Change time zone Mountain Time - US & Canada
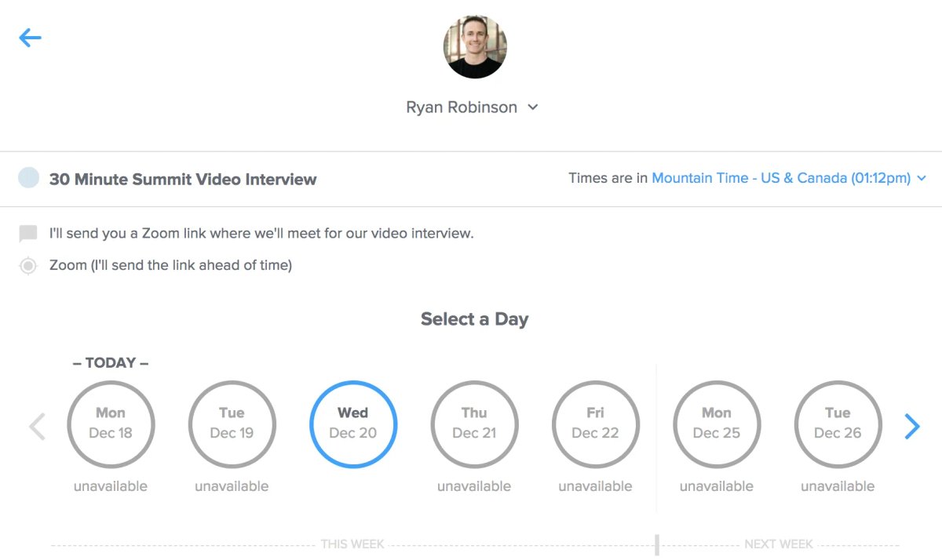 pos(789,178)
